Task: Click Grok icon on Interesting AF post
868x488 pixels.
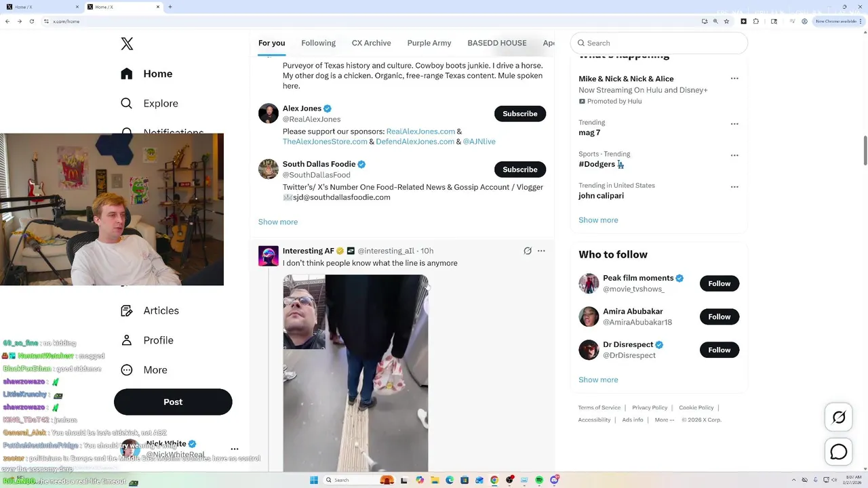Action: click(528, 251)
